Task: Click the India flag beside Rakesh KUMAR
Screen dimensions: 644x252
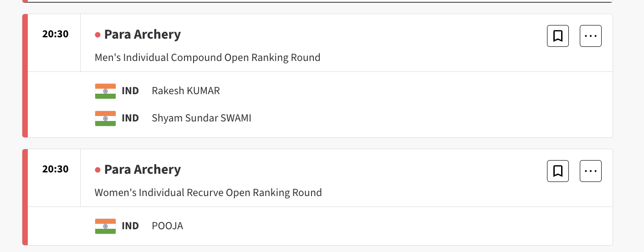Action: click(x=105, y=91)
